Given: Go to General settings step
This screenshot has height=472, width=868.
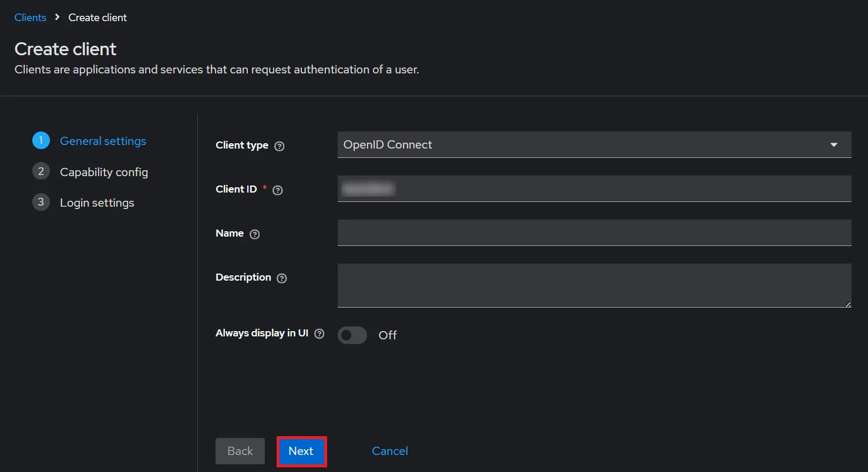Looking at the screenshot, I should coord(103,141).
